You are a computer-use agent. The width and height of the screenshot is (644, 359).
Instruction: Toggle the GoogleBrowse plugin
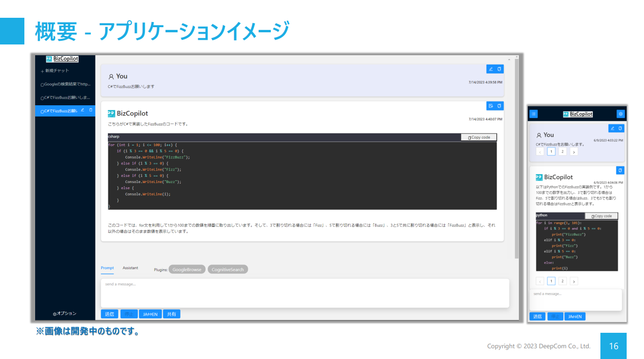click(187, 269)
